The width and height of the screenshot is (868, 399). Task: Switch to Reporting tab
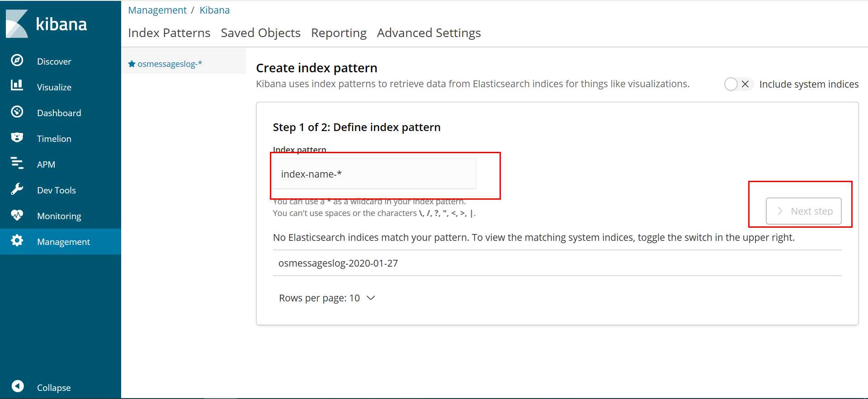point(339,33)
